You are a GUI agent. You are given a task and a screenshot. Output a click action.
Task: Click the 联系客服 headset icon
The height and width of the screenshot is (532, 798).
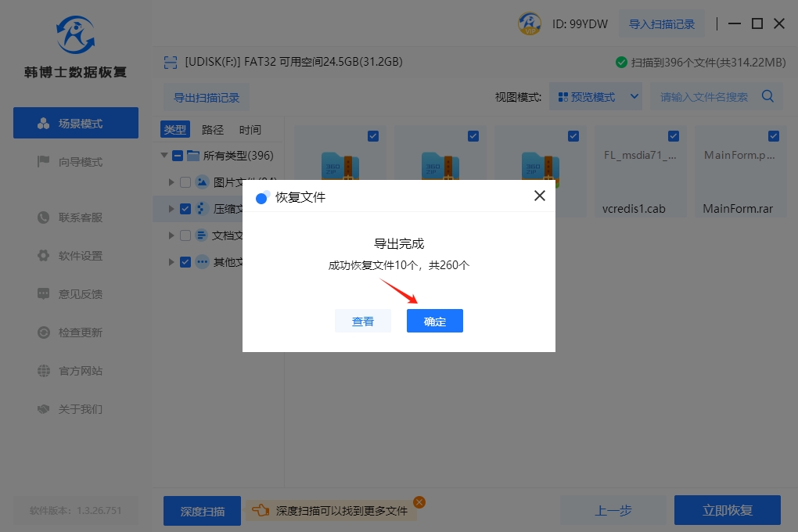tap(44, 217)
